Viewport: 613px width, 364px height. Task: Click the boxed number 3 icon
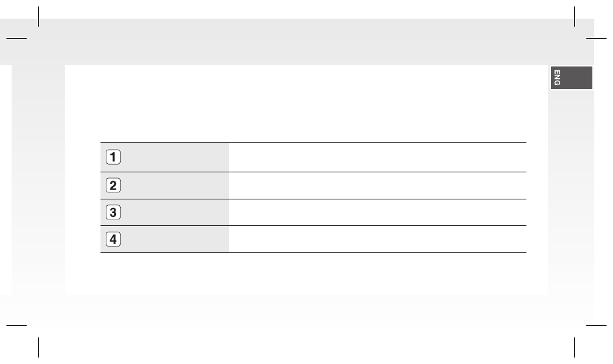tap(113, 212)
